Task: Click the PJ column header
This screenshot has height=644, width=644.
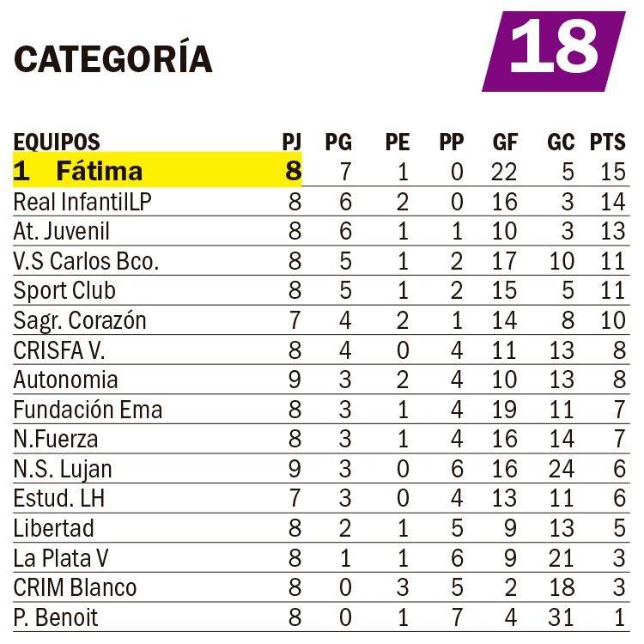Action: [x=292, y=142]
